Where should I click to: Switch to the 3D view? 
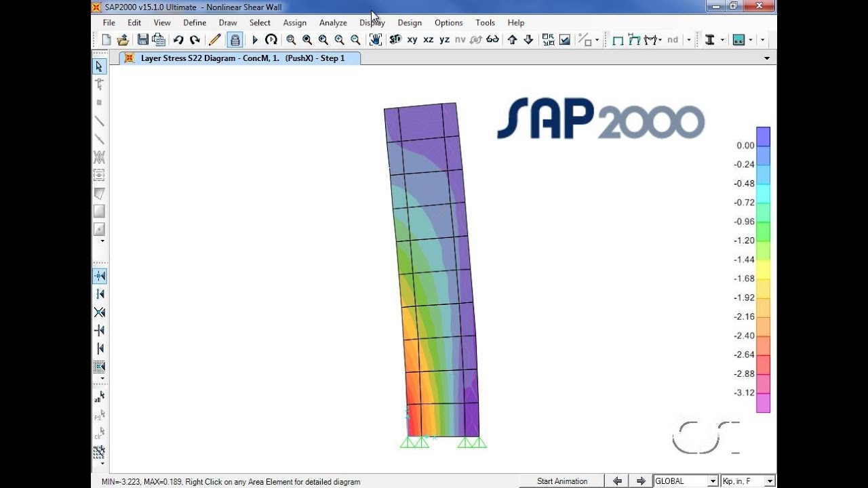point(395,40)
